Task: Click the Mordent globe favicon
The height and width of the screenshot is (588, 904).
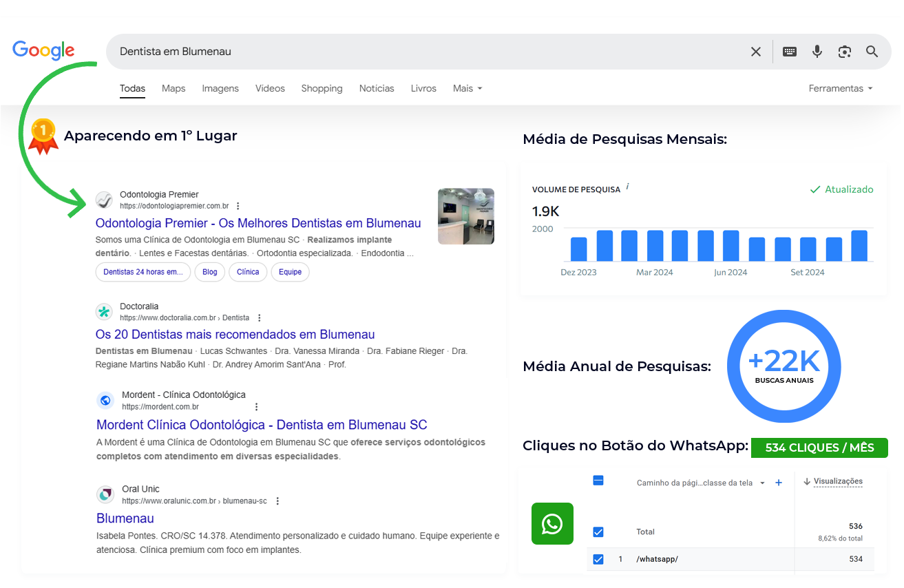Action: (105, 400)
